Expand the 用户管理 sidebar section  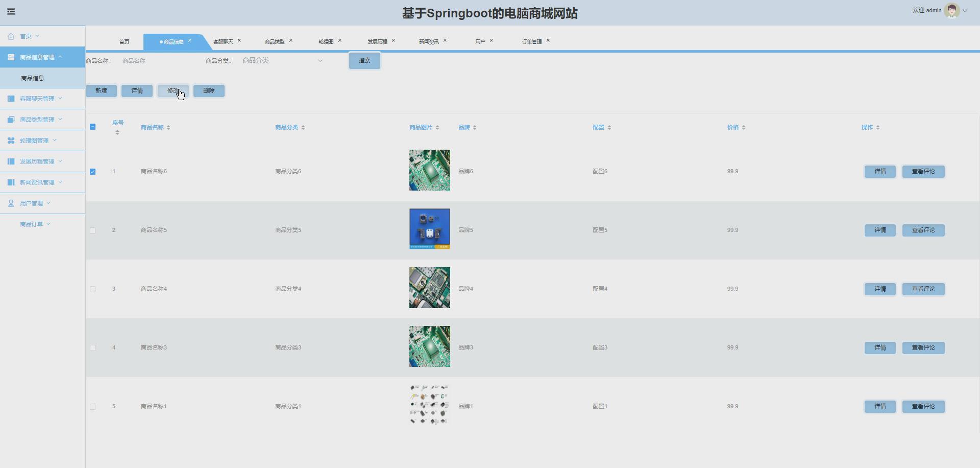point(47,203)
